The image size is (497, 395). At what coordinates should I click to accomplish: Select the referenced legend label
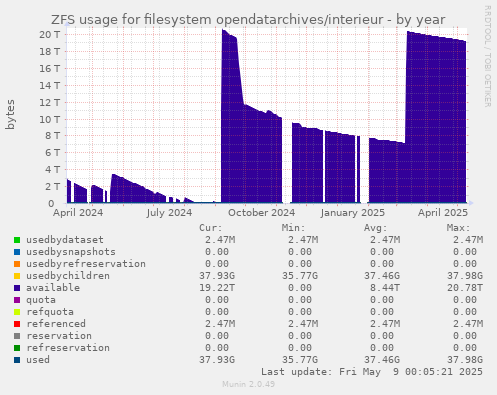pyautogui.click(x=56, y=324)
